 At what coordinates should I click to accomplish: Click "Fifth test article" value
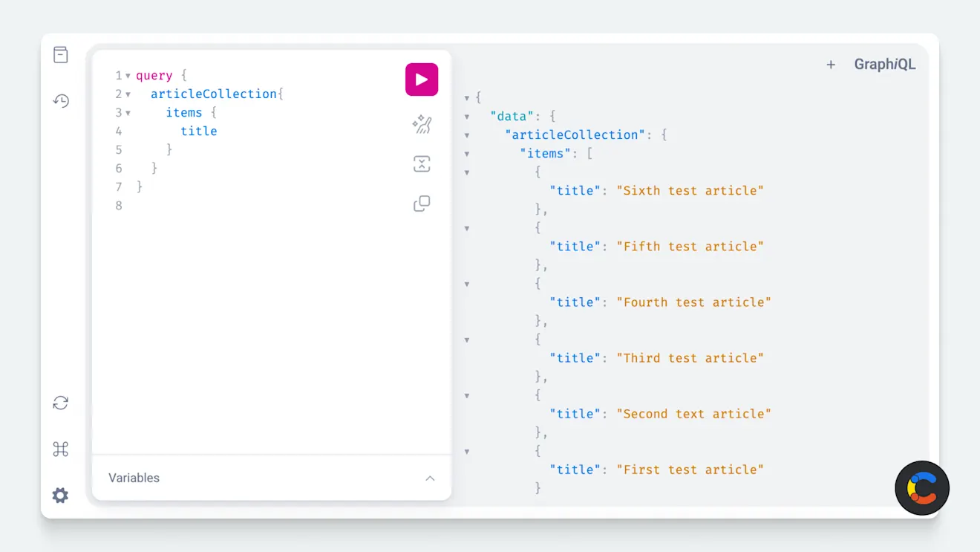tap(690, 247)
